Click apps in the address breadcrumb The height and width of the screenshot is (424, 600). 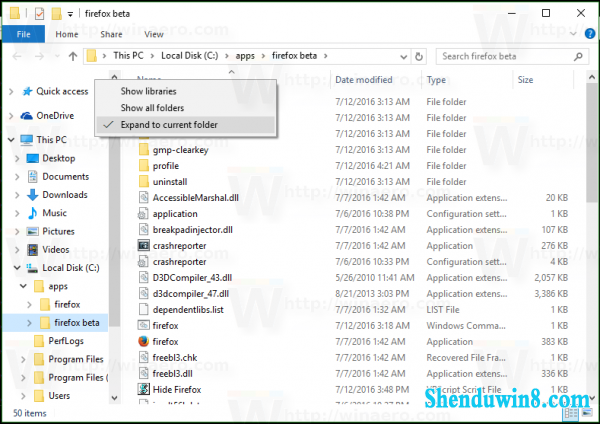tap(245, 56)
